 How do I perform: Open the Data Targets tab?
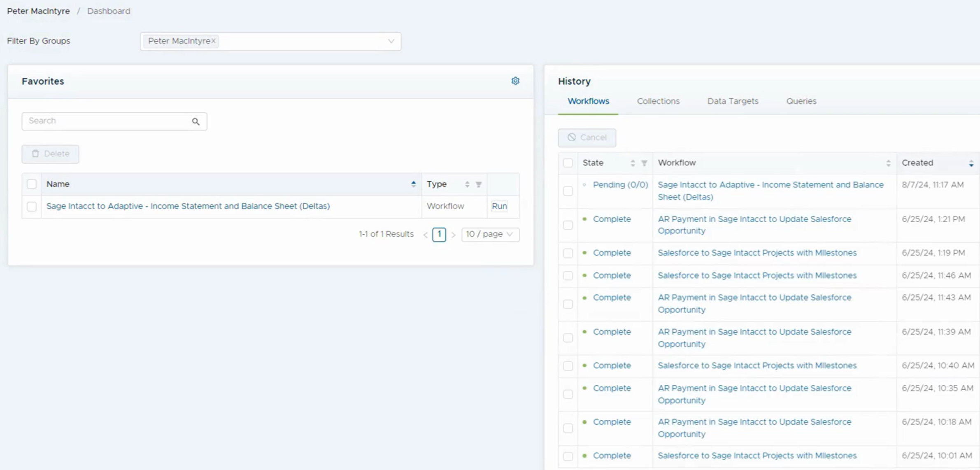tap(732, 101)
